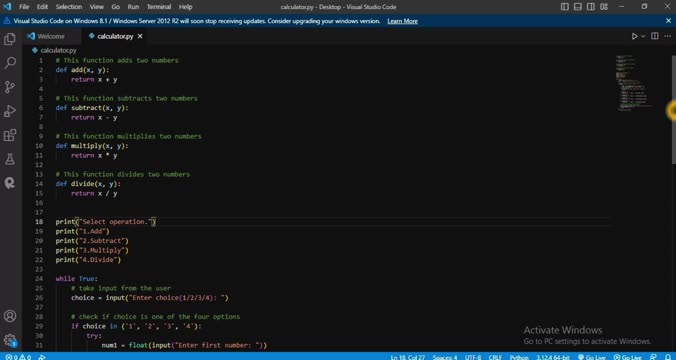The image size is (676, 360).
Task: Click the feedback icon left of bell
Action: pos(654,357)
